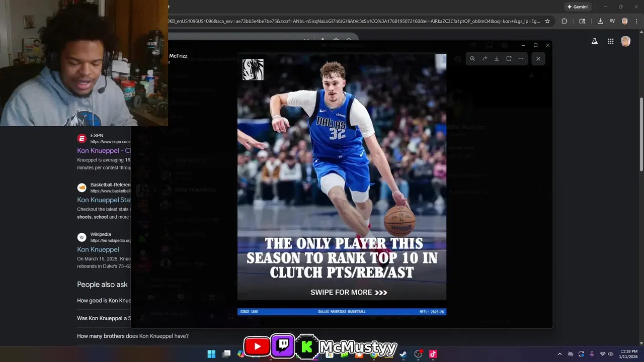This screenshot has height=362, width=644.
Task: Open Chrome's media controls icon
Action: tap(612, 21)
